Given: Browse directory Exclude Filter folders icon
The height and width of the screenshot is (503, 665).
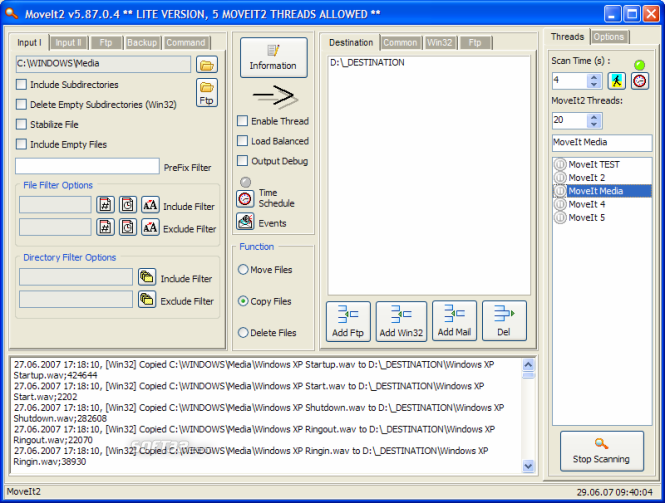Looking at the screenshot, I should tap(147, 299).
